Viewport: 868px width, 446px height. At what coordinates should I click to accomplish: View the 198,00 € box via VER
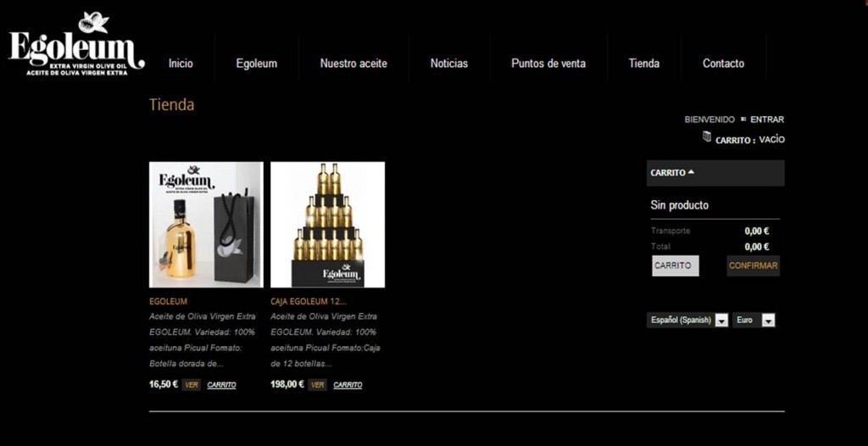318,385
